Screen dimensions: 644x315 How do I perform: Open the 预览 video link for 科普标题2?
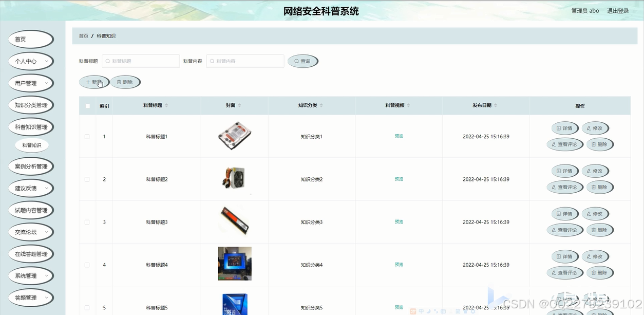tap(399, 179)
